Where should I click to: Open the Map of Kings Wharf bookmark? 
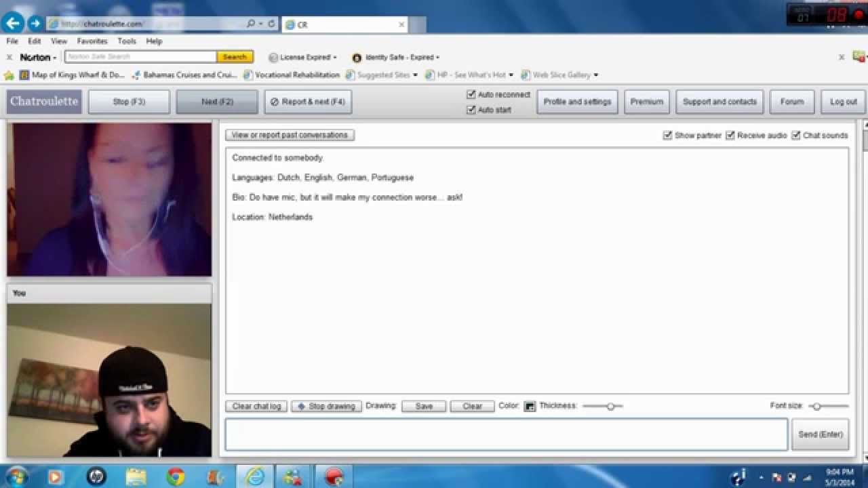(x=72, y=75)
